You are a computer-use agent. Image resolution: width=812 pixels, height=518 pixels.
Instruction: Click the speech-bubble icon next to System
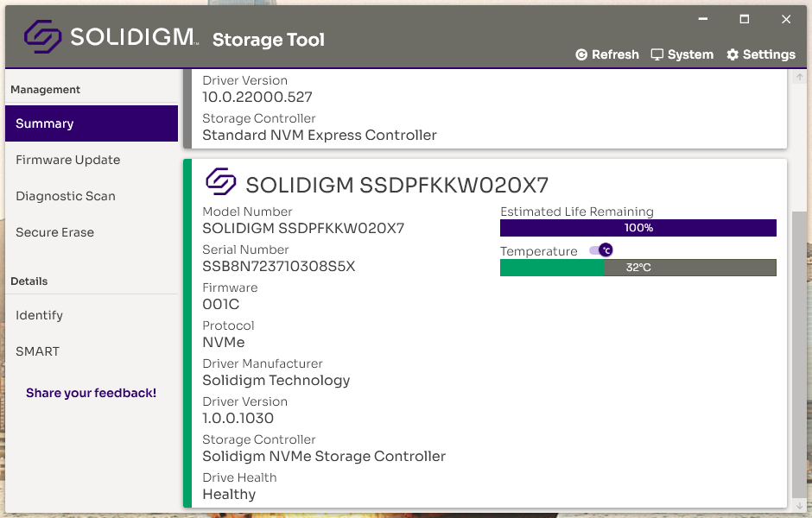click(657, 54)
